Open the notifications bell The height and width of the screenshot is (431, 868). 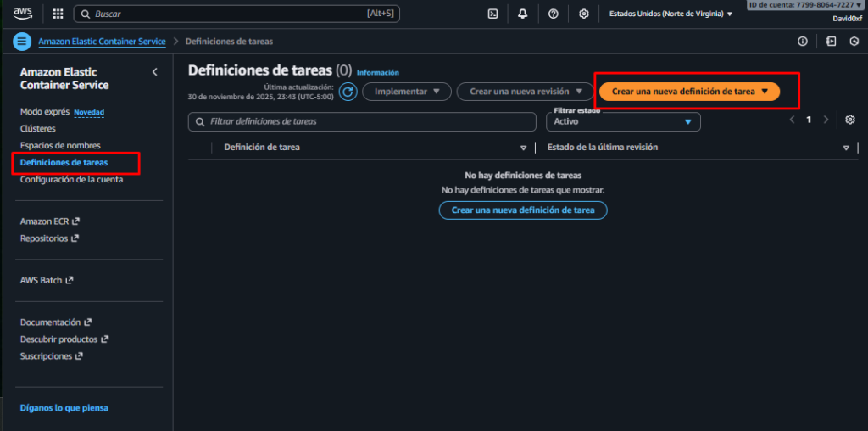click(522, 14)
